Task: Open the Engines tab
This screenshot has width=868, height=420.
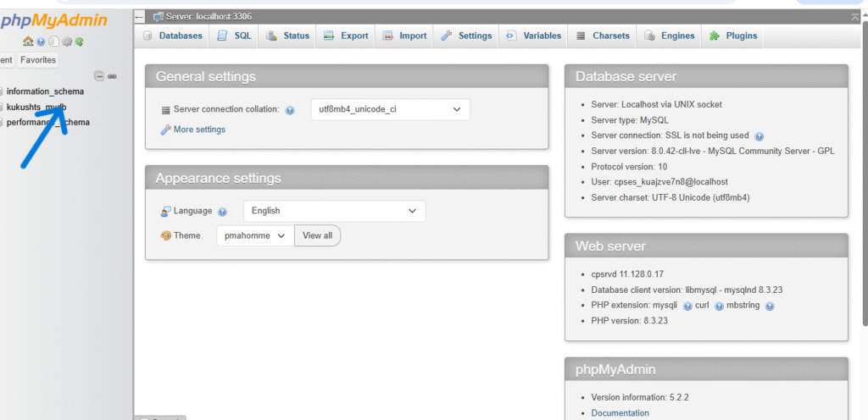Action: click(670, 36)
